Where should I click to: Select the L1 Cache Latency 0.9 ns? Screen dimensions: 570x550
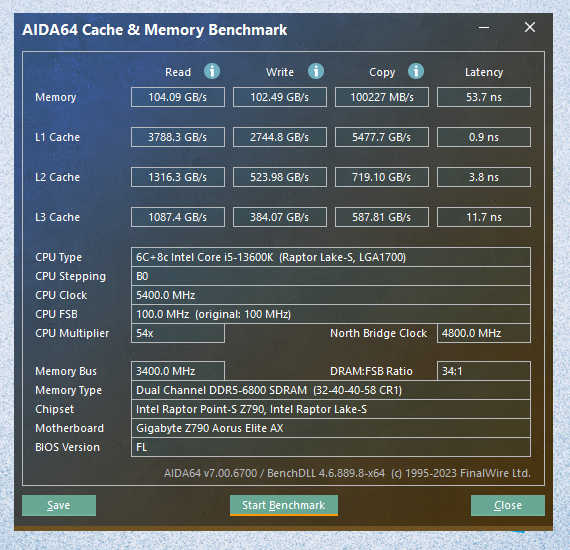point(484,137)
